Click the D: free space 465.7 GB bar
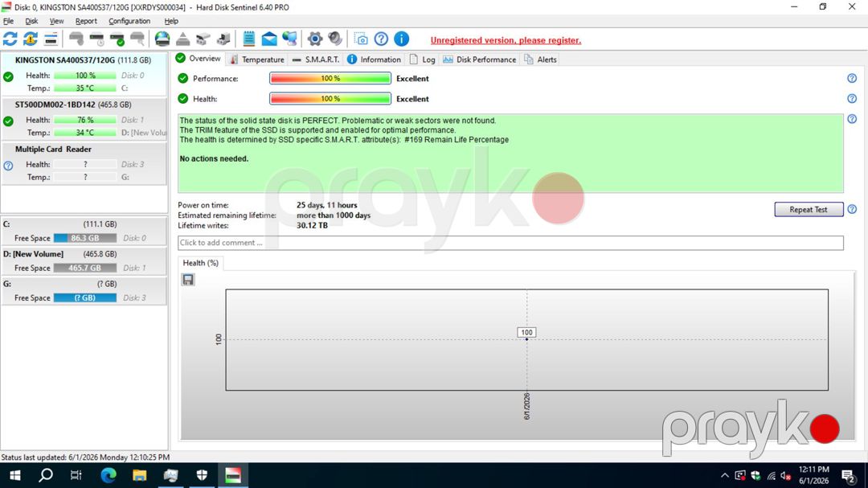This screenshot has height=488, width=868. [x=85, y=268]
